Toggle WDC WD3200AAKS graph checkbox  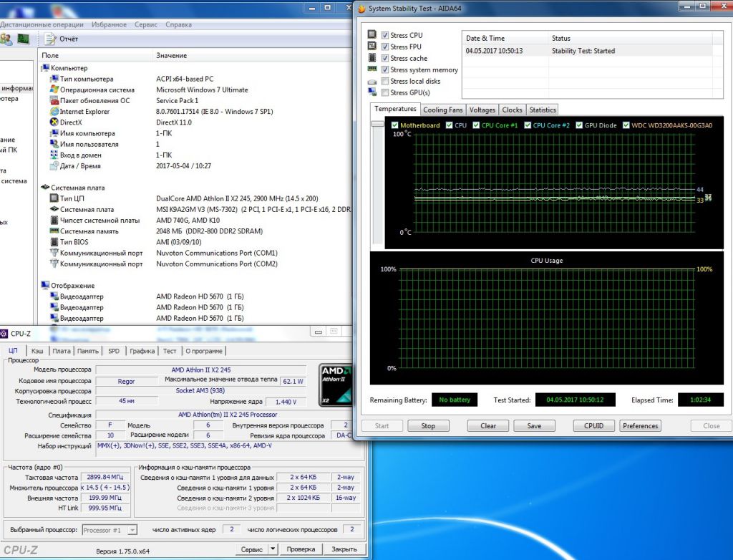[x=626, y=125]
